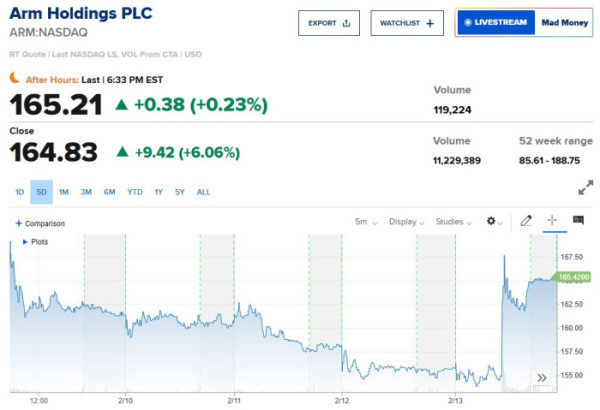Open the chart comments speech-bubble icon
The height and width of the screenshot is (410, 600).
click(x=578, y=221)
